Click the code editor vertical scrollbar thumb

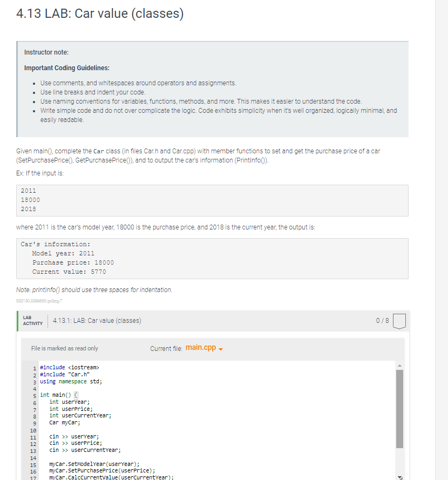pyautogui.click(x=399, y=409)
